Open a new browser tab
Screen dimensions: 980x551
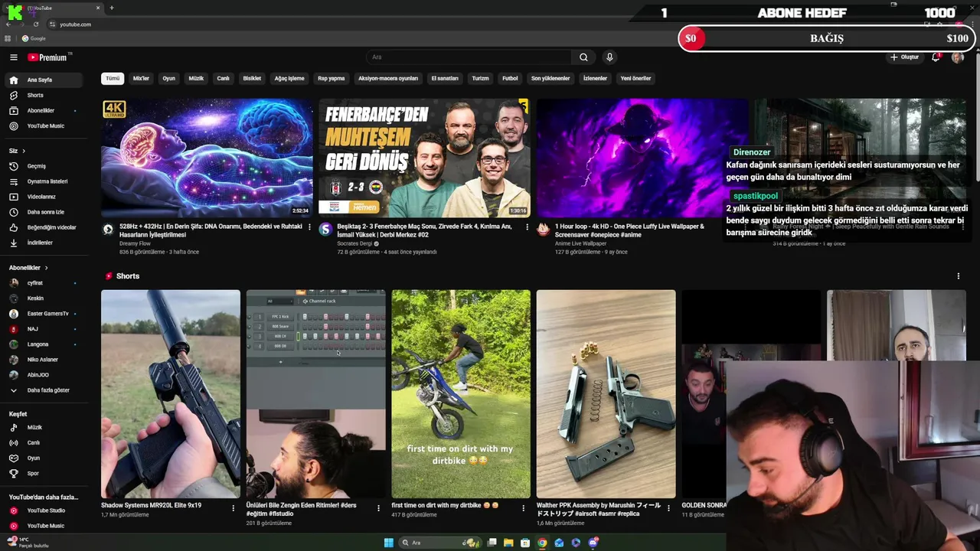pos(112,8)
